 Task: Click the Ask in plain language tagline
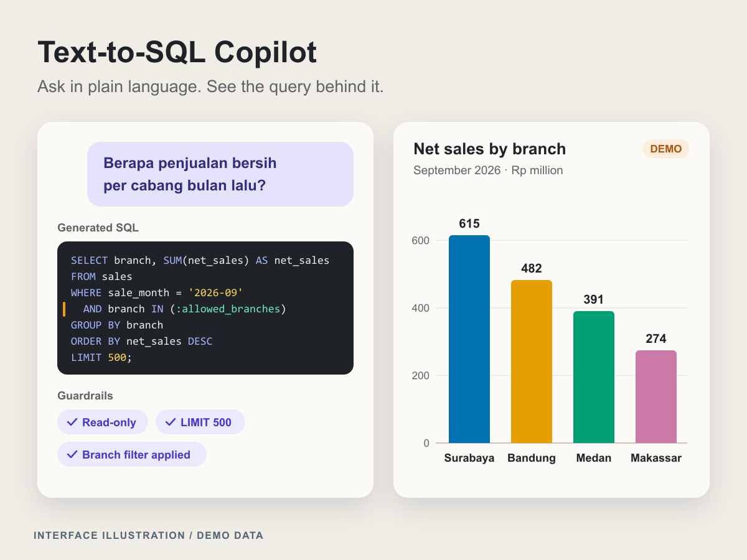tap(210, 86)
